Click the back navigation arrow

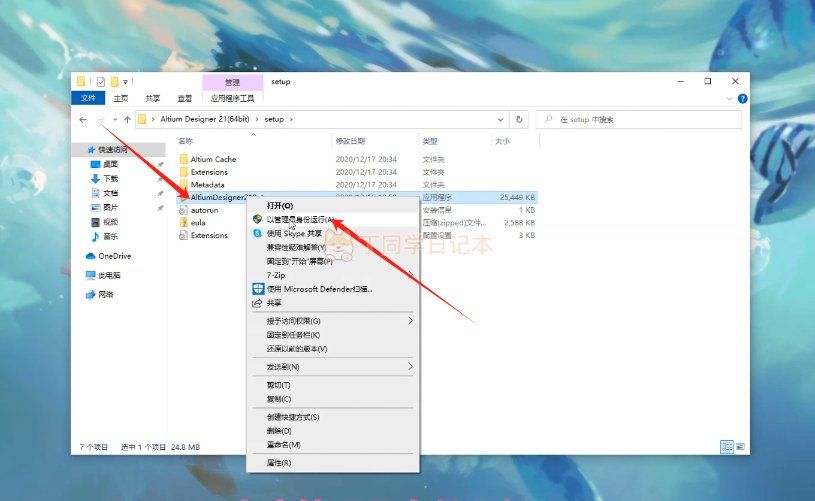coord(83,120)
